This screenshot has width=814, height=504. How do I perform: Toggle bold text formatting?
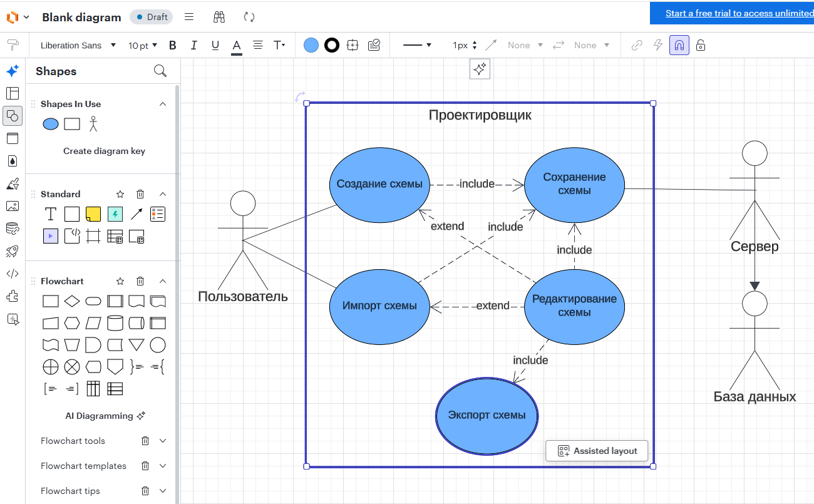[173, 45]
